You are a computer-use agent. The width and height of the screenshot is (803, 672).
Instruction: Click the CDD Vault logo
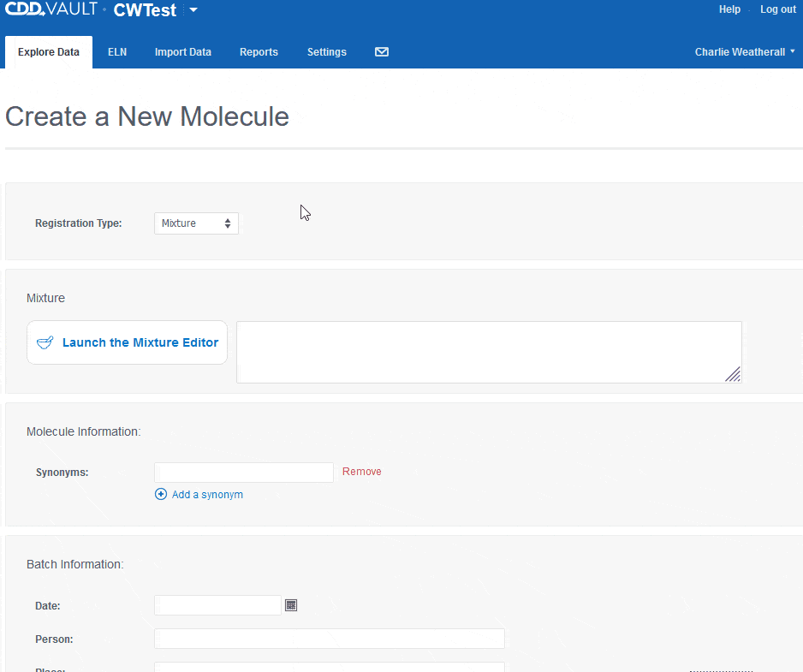(51, 9)
